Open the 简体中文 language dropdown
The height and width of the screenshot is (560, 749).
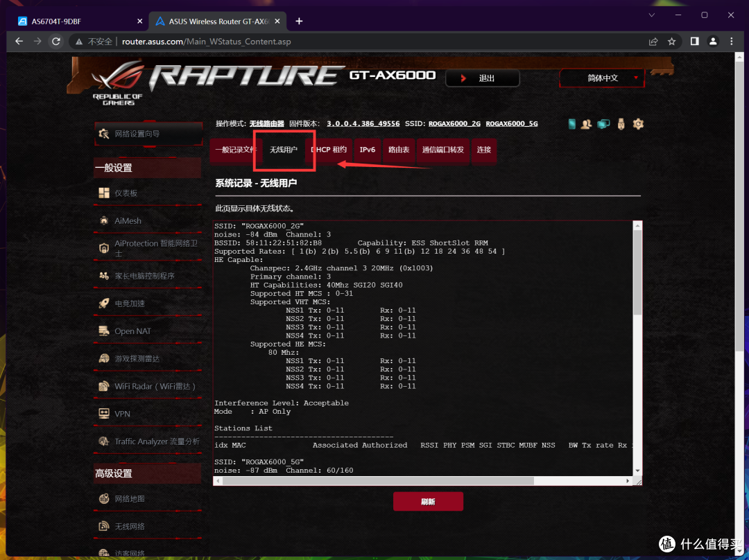coord(602,78)
